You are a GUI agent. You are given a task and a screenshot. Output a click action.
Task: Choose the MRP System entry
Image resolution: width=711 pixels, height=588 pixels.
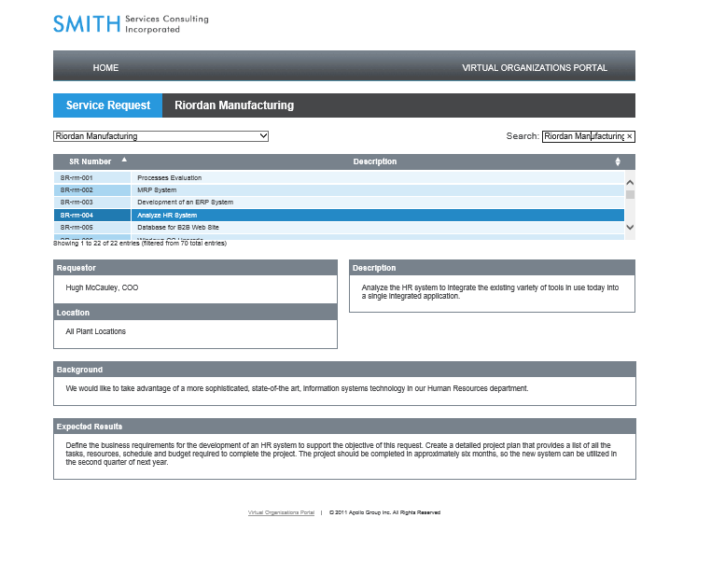(378, 190)
